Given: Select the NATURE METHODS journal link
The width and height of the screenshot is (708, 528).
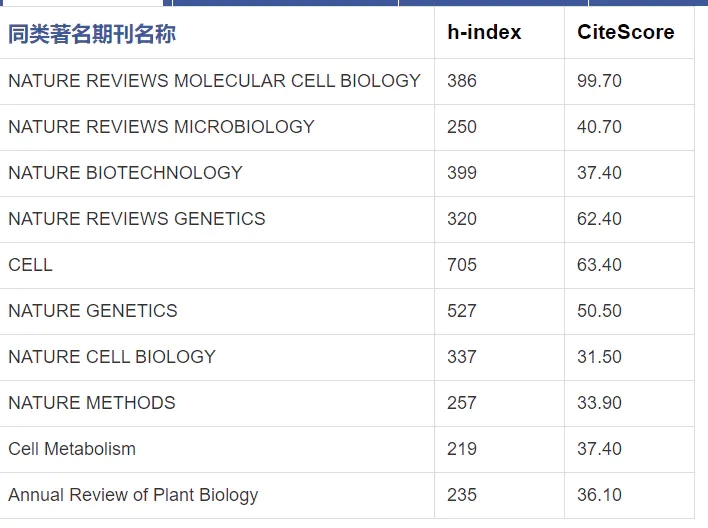Looking at the screenshot, I should tap(92, 403).
